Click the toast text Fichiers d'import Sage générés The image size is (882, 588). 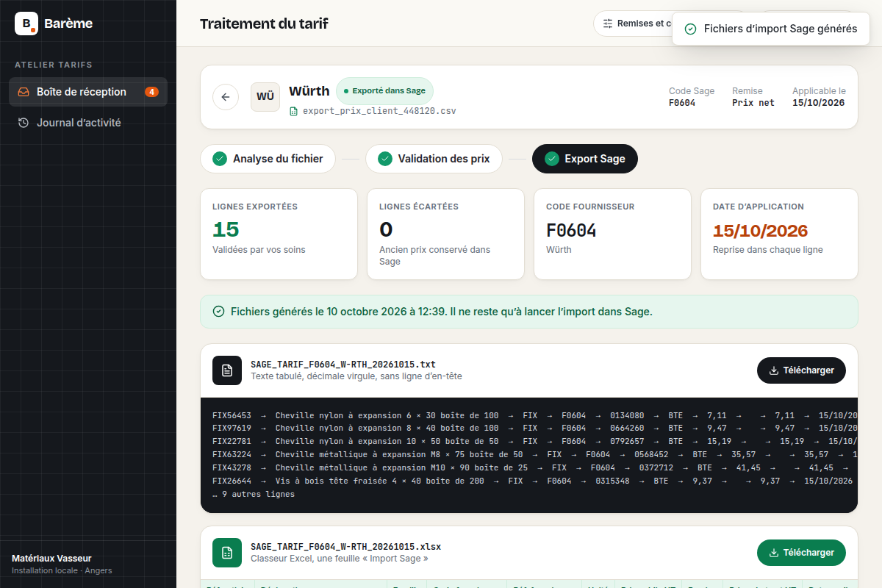tap(781, 29)
